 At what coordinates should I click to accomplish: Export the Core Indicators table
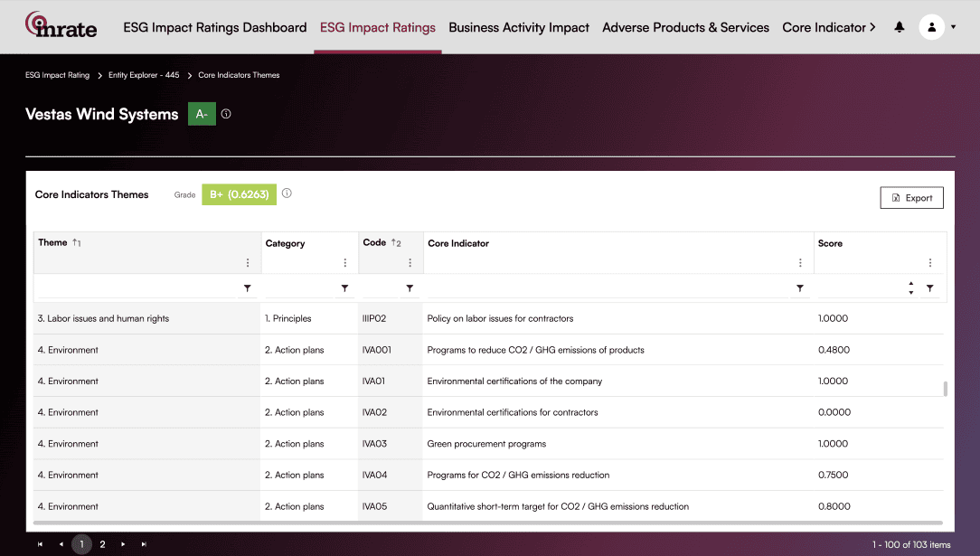tap(912, 197)
